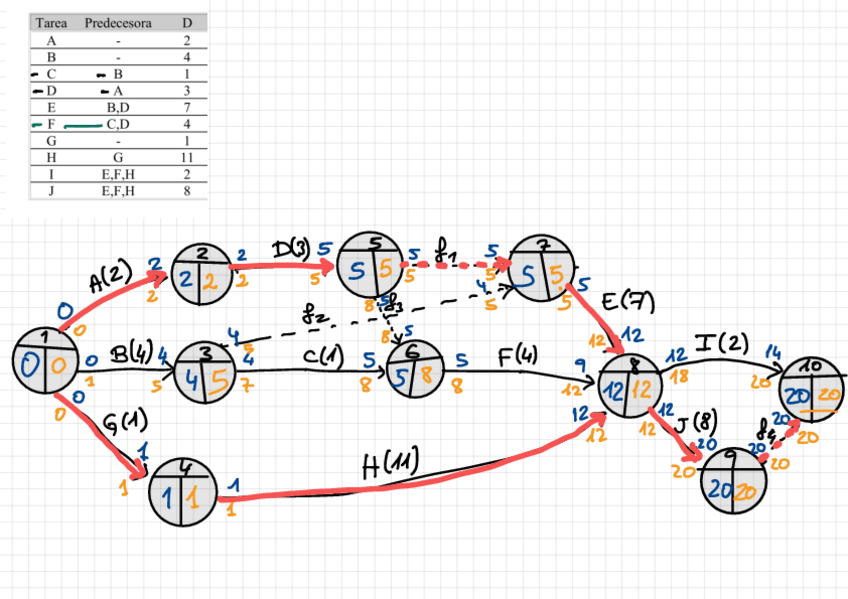Click the "Tarea" column header

pos(51,23)
